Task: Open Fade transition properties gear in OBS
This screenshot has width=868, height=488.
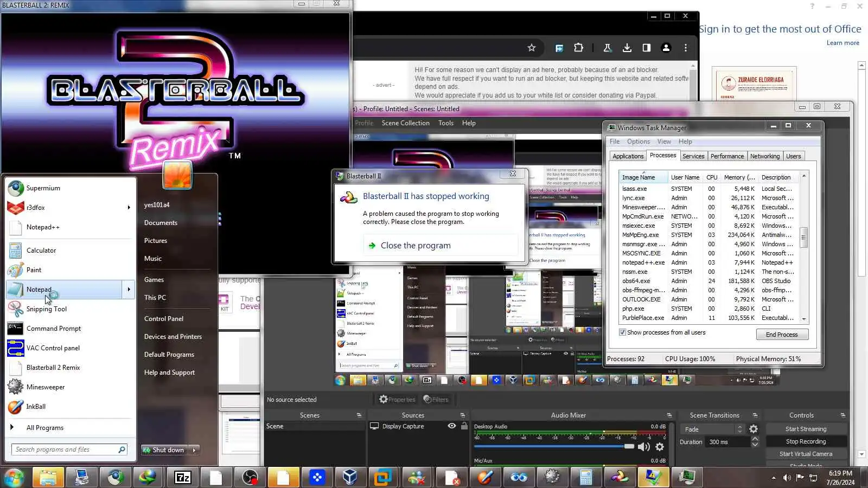Action: [754, 429]
